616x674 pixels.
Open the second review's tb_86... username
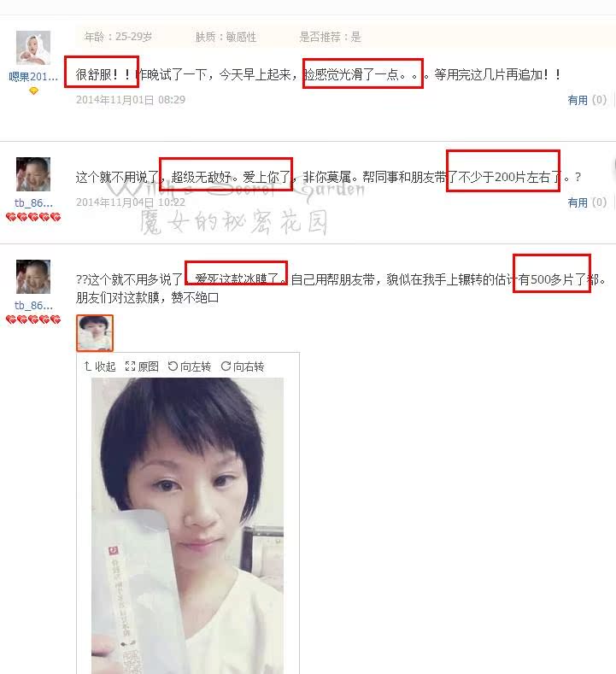click(x=33, y=203)
